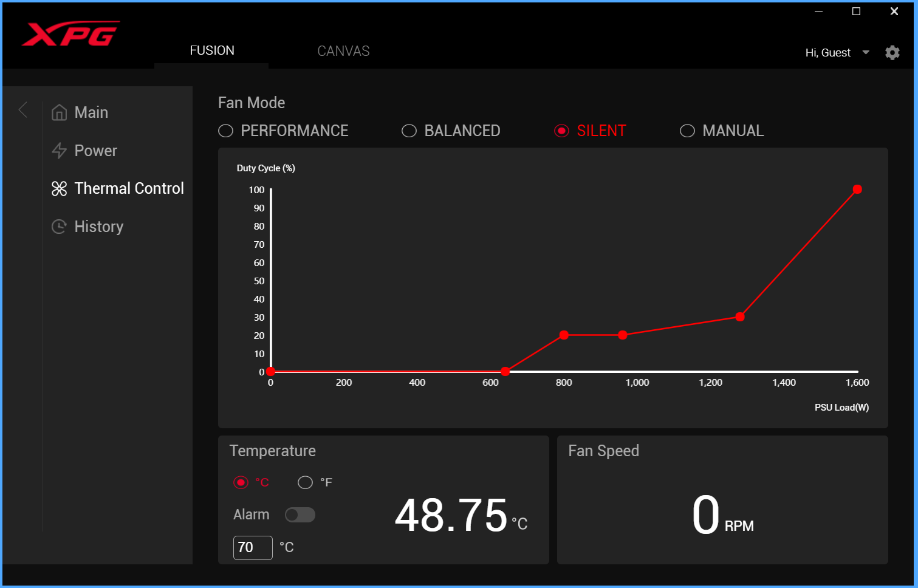Click the Hi, Guest account text
This screenshot has height=588, width=918.
point(827,53)
